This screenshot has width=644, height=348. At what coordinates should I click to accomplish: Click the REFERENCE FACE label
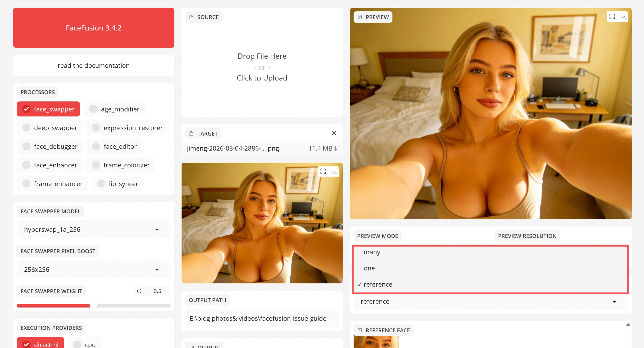[384, 330]
